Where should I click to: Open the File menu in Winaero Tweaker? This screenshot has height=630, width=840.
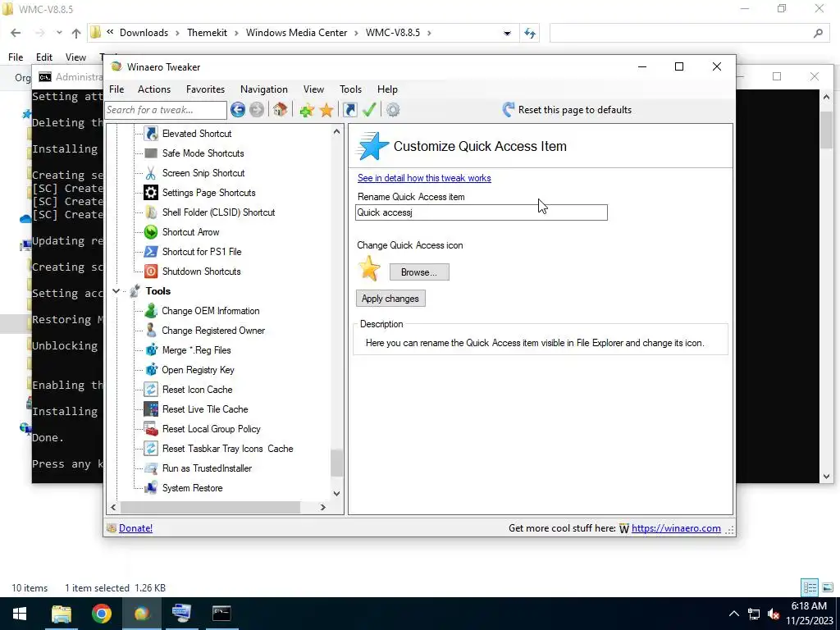pos(116,89)
